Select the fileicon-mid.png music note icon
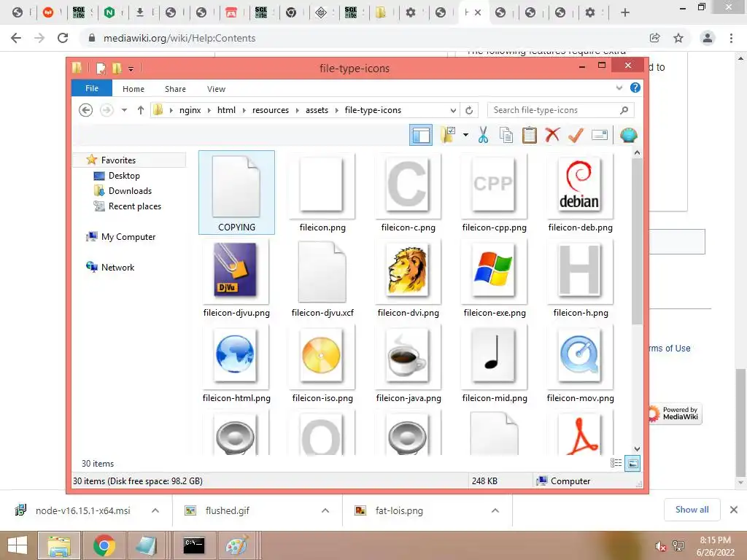 494,365
